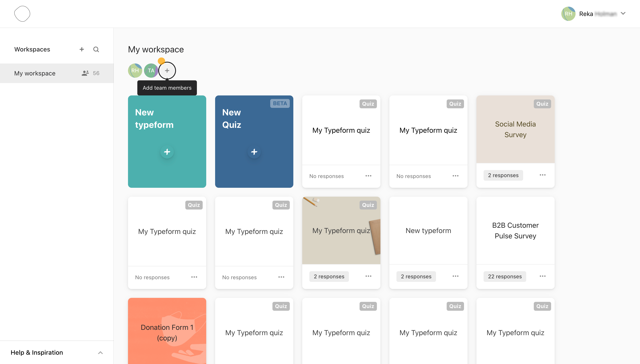Open options for beige pencil My Typeform quiz
Image resolution: width=640 pixels, height=364 pixels.
tap(368, 276)
